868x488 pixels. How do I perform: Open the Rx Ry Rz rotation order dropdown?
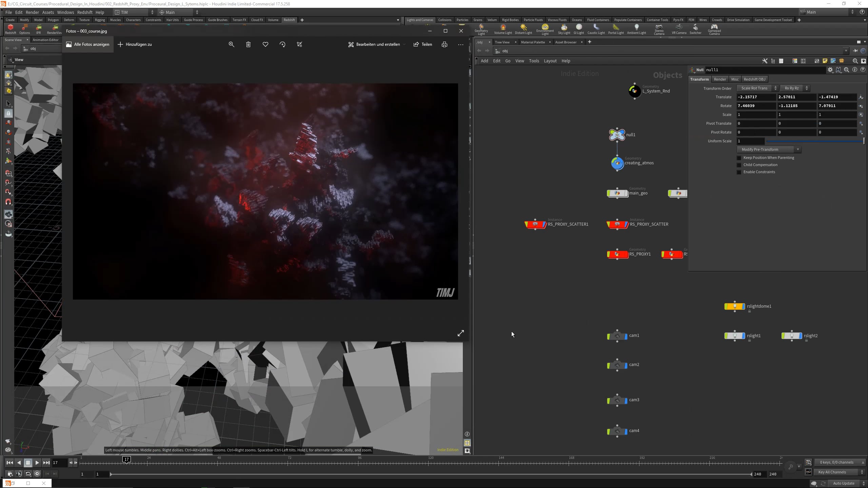793,88
